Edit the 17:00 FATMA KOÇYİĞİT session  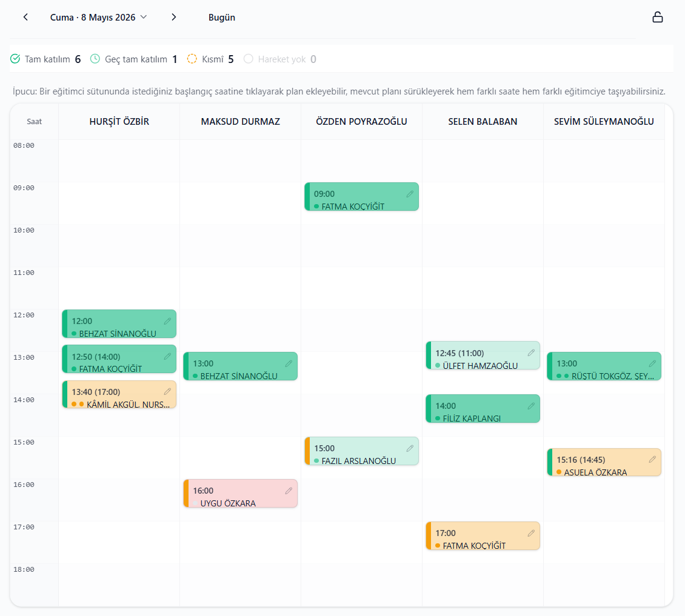pyautogui.click(x=531, y=533)
